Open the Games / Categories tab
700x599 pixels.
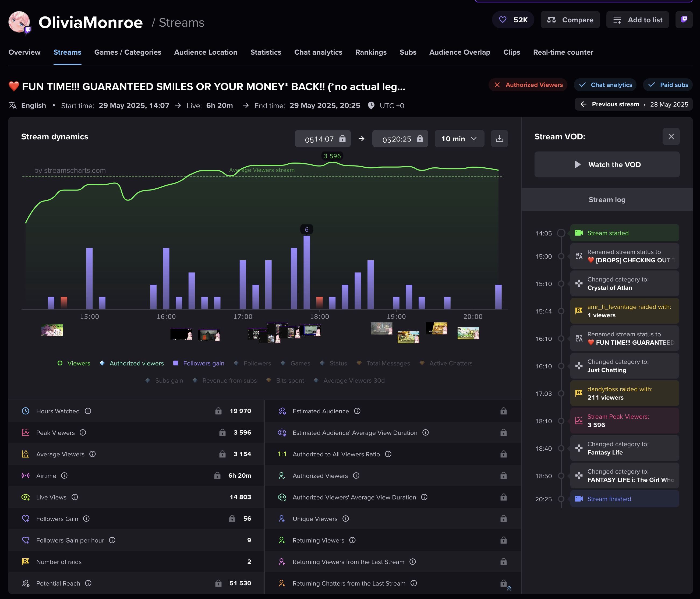point(128,52)
